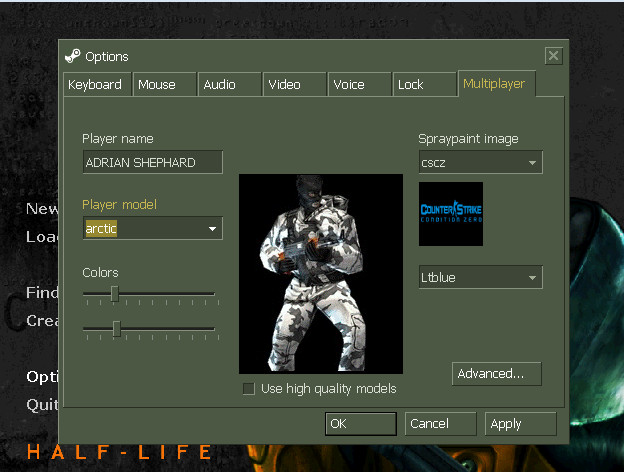Open the Ltblue spray color dropdown
The image size is (624, 472).
[480, 277]
